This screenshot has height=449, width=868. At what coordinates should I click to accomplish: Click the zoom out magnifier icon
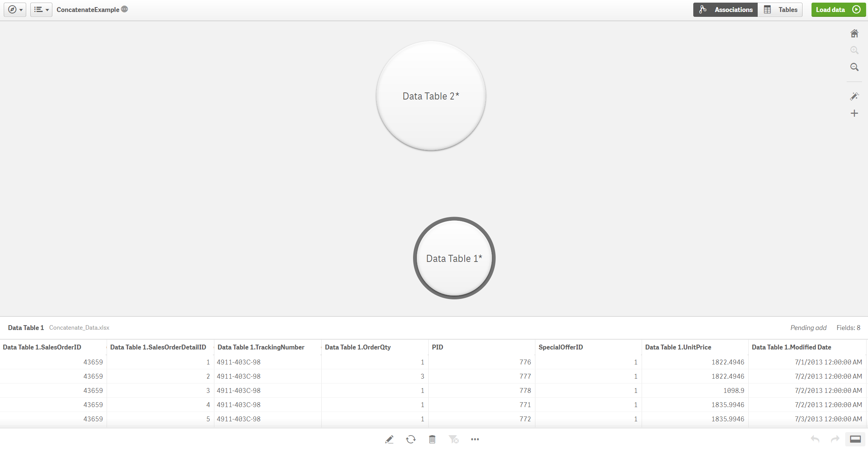point(854,67)
